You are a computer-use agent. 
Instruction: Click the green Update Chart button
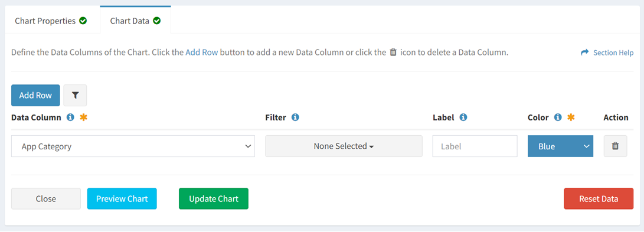214,199
